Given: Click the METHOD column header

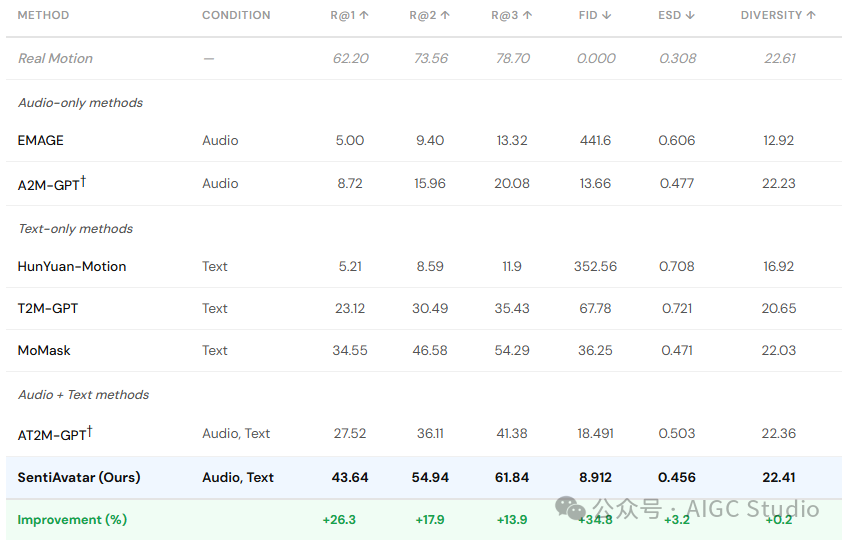Looking at the screenshot, I should click(x=43, y=15).
